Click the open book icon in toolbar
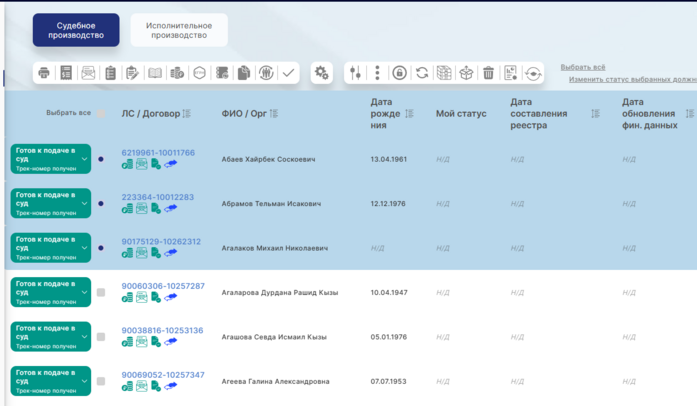This screenshot has height=406, width=697. click(x=155, y=73)
